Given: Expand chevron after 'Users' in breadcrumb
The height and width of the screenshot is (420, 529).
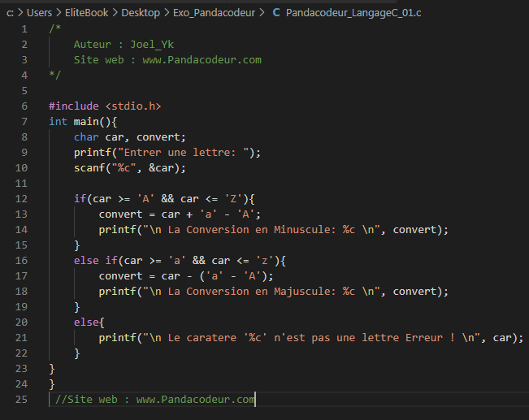Looking at the screenshot, I should tap(59, 13).
